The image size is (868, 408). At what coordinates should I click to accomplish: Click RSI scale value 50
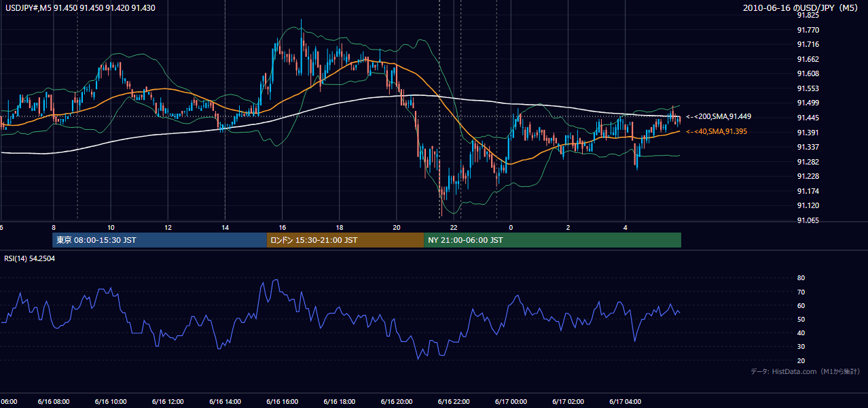(x=801, y=319)
